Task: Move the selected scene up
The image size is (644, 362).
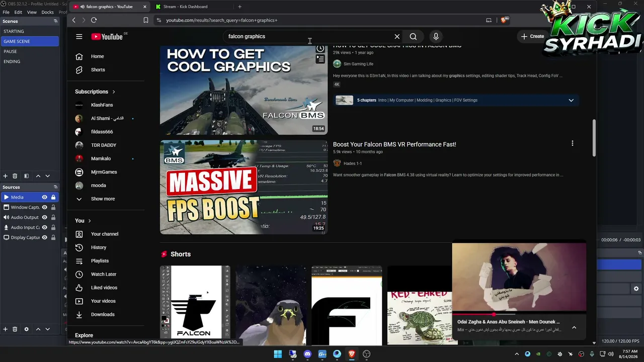Action: click(38, 176)
